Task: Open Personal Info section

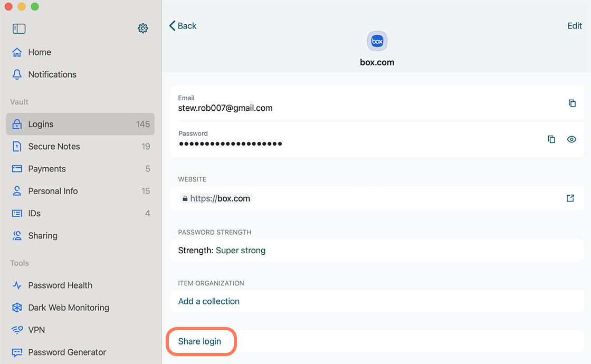Action: [80, 190]
